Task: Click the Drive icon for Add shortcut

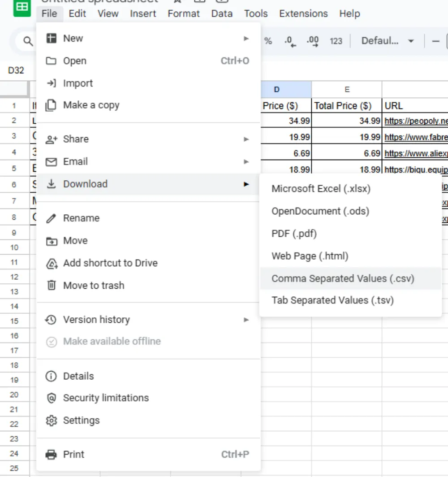Action: [52, 263]
